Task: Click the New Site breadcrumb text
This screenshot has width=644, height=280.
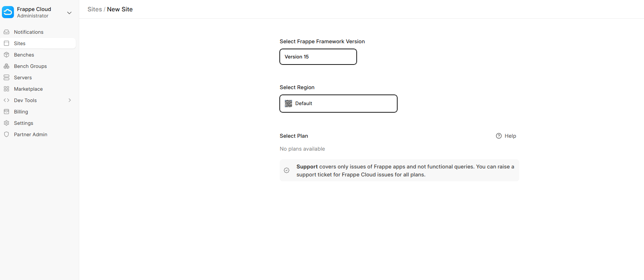Action: click(x=120, y=9)
